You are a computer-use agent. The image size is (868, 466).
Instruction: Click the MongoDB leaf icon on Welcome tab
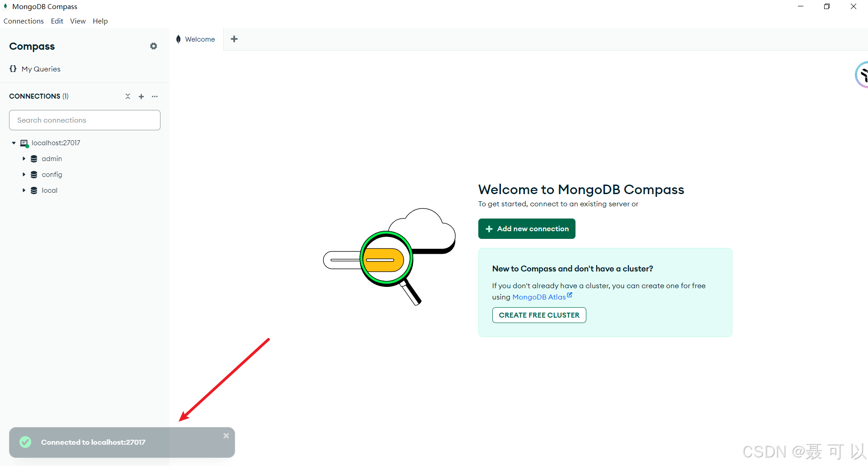point(179,39)
